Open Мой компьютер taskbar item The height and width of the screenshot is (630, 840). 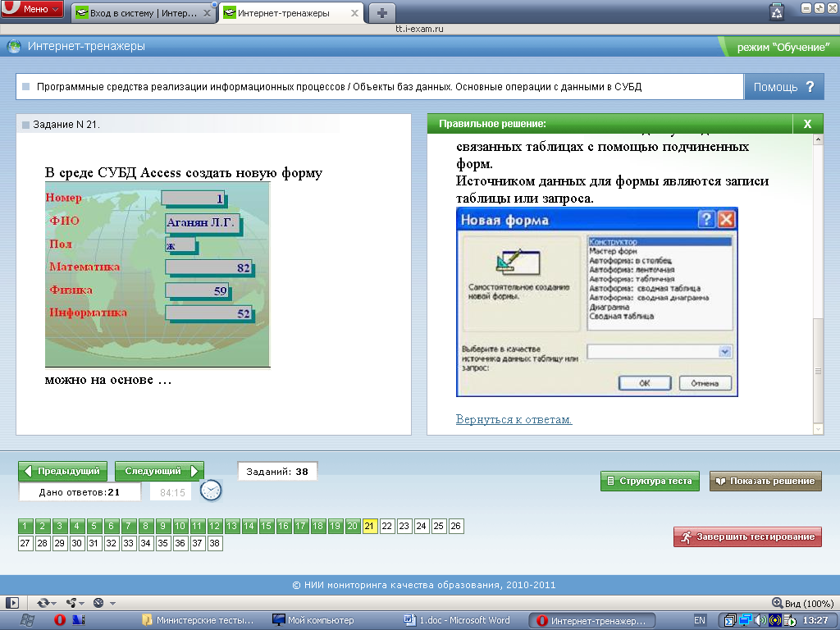[314, 620]
